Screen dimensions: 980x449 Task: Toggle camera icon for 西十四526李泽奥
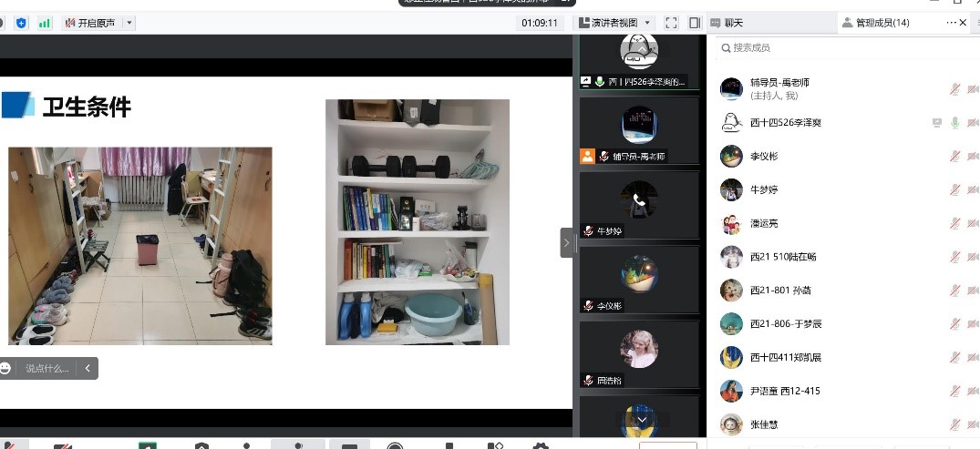(x=973, y=123)
